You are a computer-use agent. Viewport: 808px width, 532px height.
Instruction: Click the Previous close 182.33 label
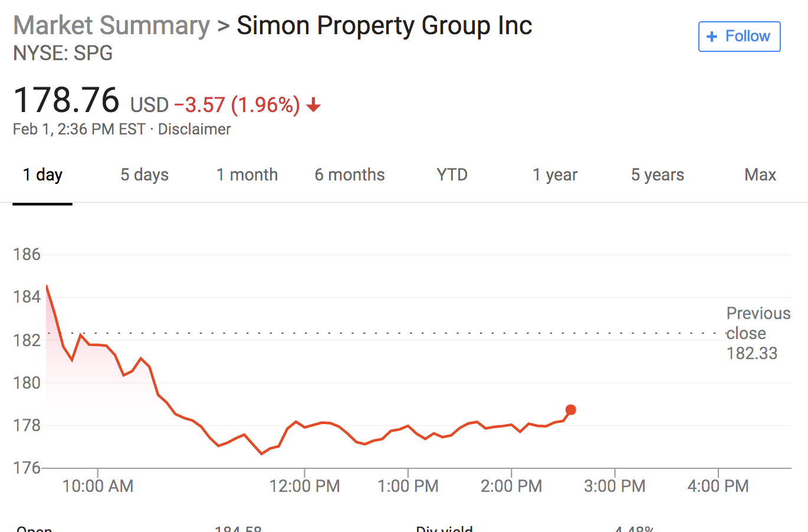pos(758,333)
